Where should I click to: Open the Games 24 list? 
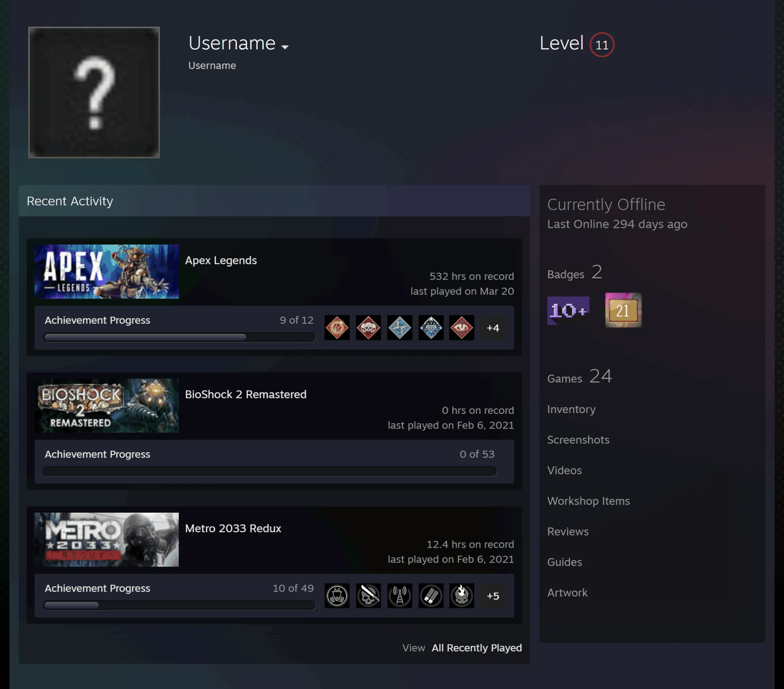tap(579, 376)
